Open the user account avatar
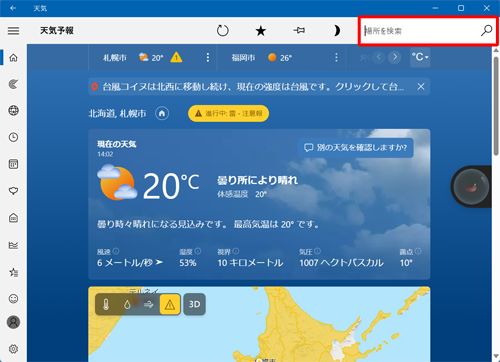500x362 pixels. 13,322
